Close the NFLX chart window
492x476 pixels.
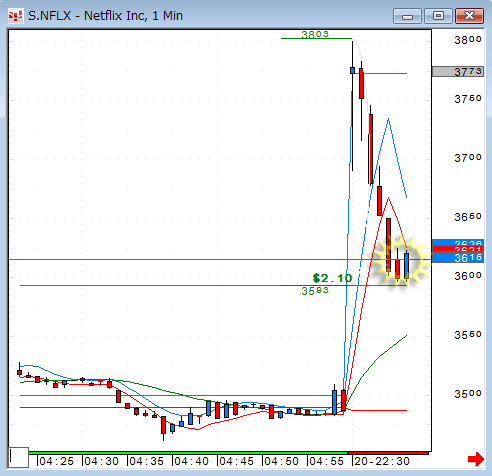click(469, 16)
